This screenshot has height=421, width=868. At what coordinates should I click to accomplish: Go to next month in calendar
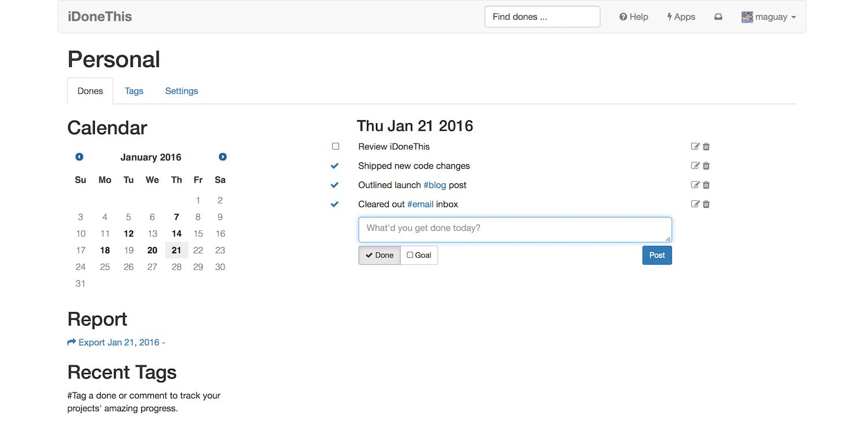coord(223,157)
